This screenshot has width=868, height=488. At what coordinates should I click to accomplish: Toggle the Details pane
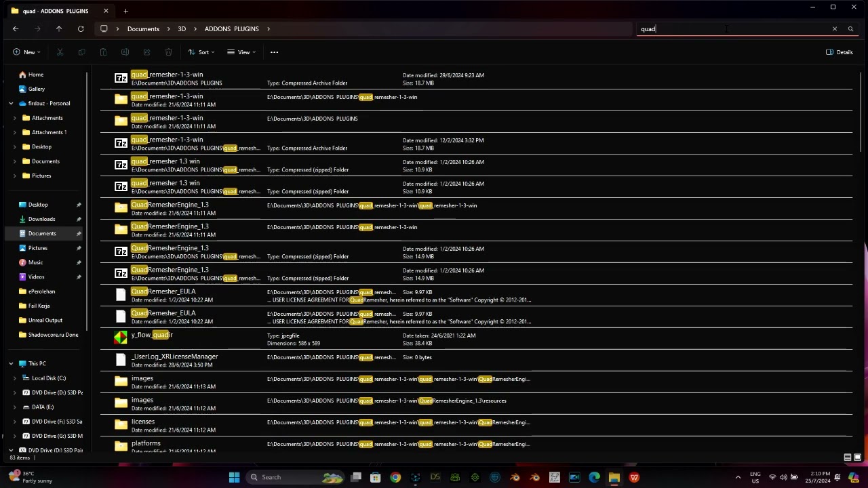[x=840, y=52]
